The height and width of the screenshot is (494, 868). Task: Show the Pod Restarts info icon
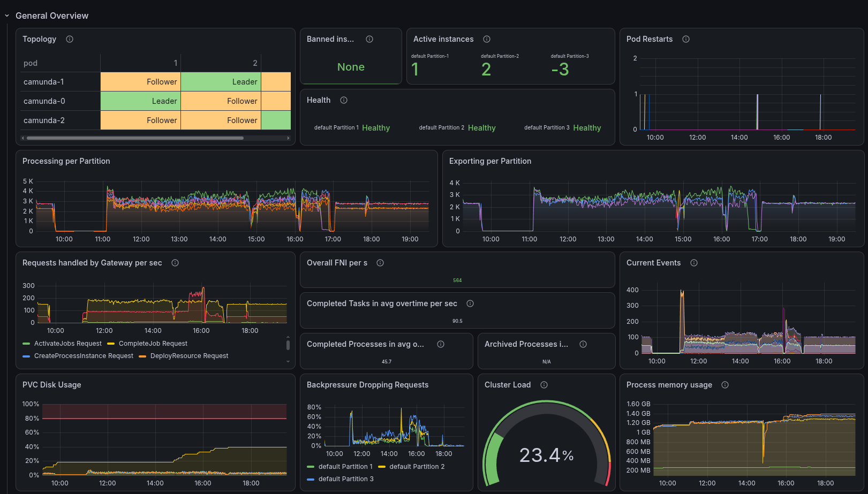686,39
